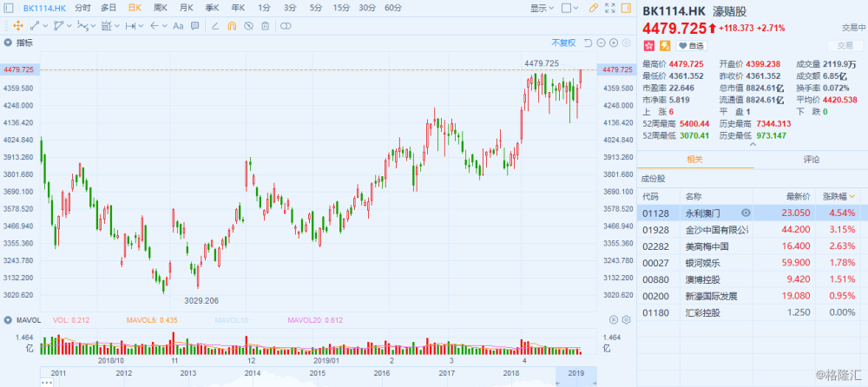Screen dimensions: 868x387
Task: Toggle the left sidebar panel icon
Action: [x=7, y=7]
